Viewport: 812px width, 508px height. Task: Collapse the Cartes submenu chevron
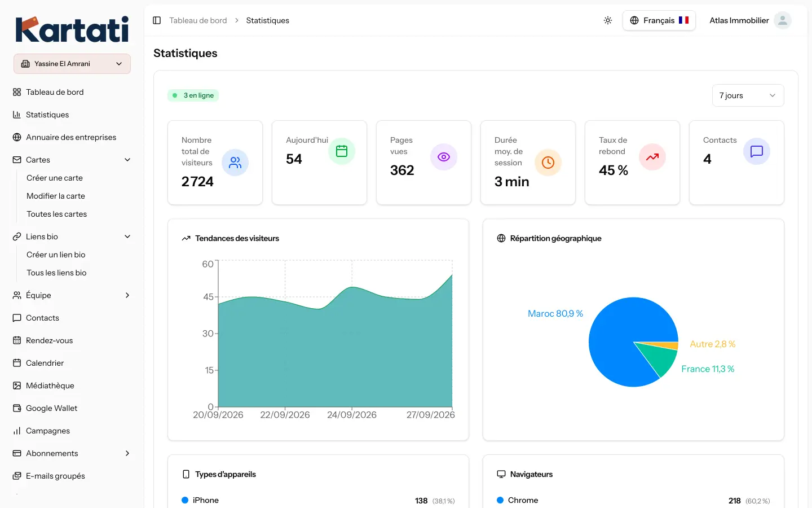click(127, 160)
